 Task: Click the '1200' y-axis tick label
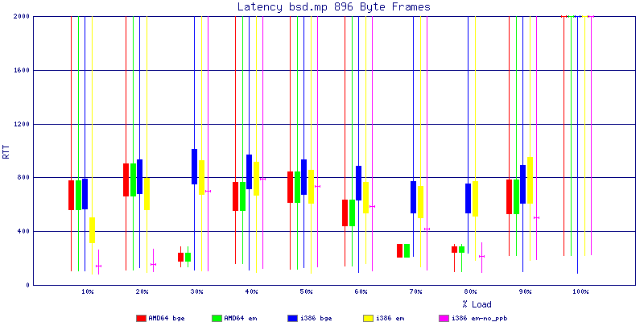(x=20, y=124)
